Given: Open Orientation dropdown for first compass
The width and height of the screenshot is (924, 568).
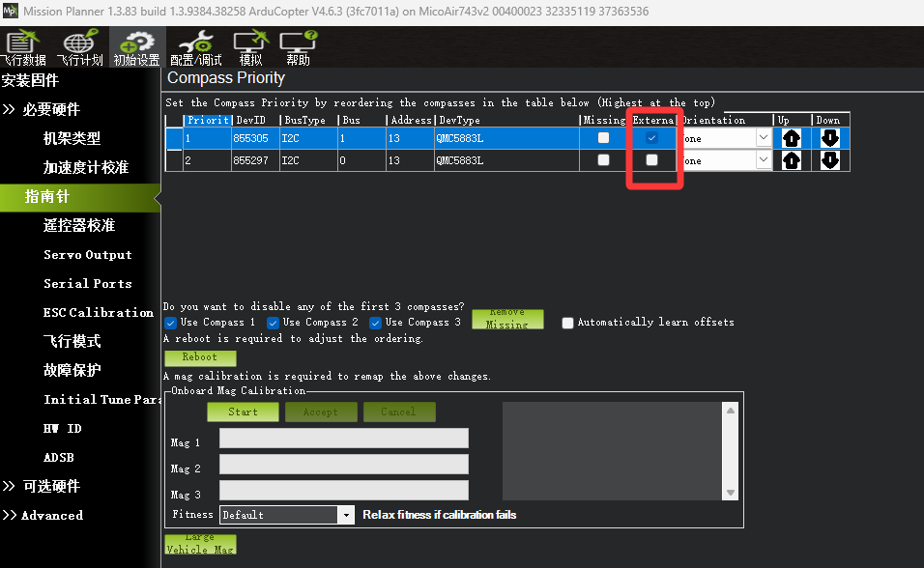Looking at the screenshot, I should click(x=763, y=138).
